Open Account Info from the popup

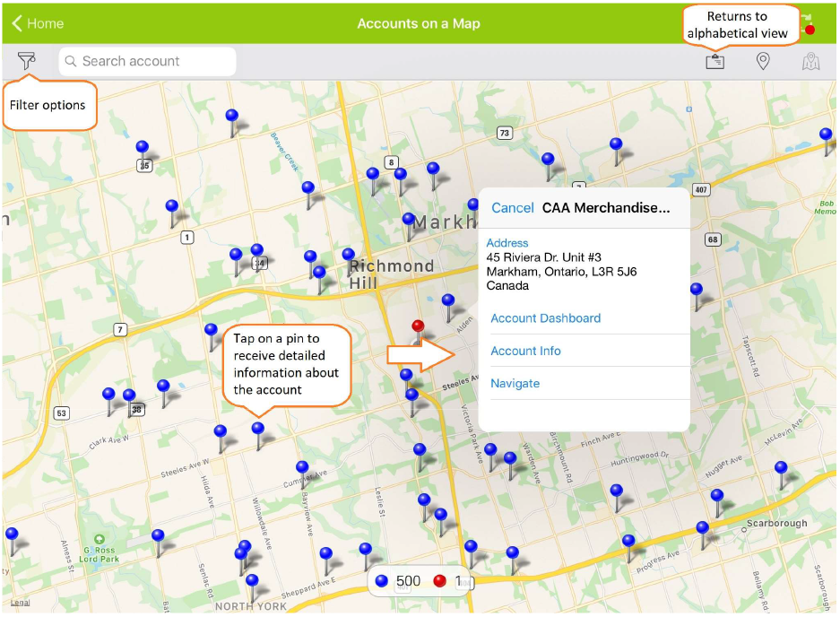click(x=525, y=352)
